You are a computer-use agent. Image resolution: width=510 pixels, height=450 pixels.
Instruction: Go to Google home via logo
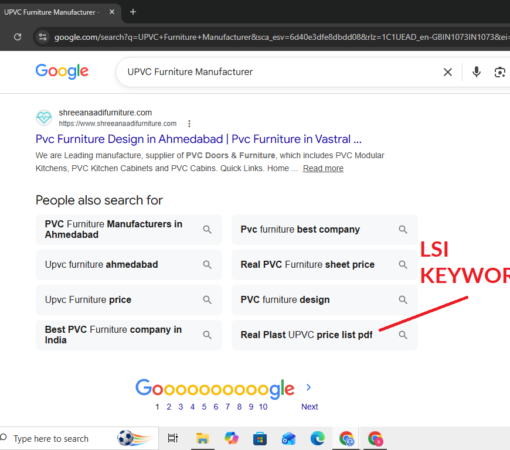click(x=62, y=71)
